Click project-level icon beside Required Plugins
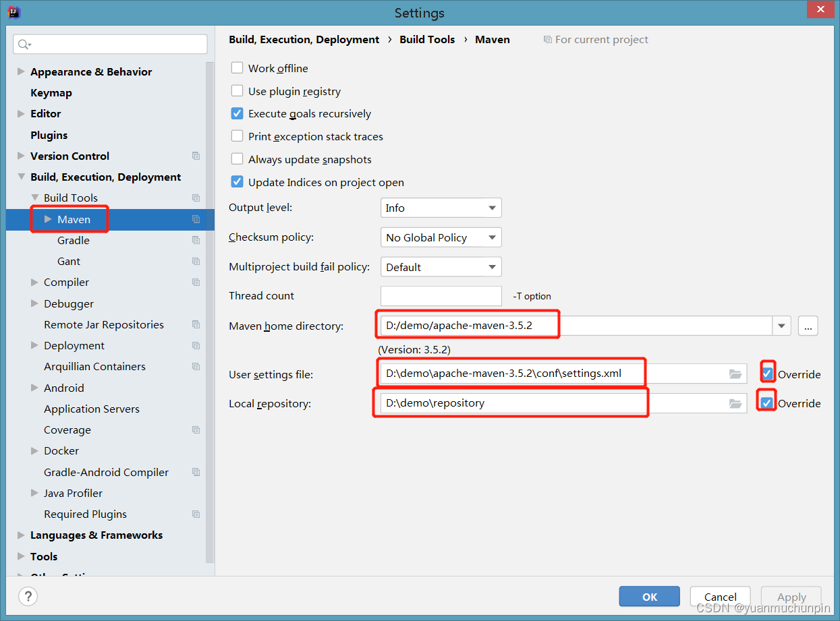The height and width of the screenshot is (621, 840). [x=196, y=514]
